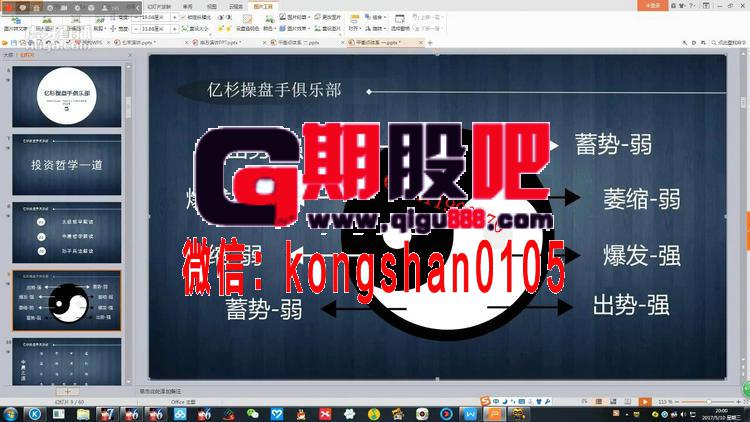The height and width of the screenshot is (422, 750).
Task: Select the 投资哲学一道 slide thumbnail
Action: tap(66, 164)
